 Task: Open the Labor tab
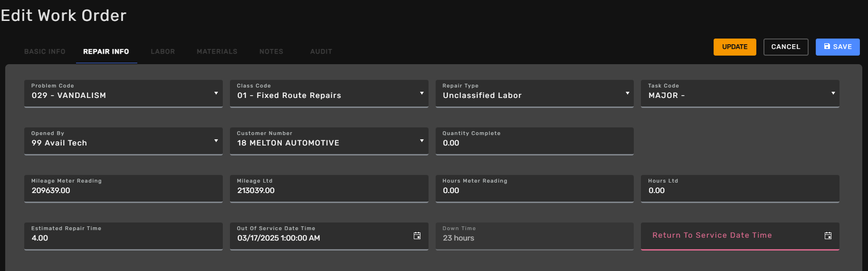(x=163, y=51)
